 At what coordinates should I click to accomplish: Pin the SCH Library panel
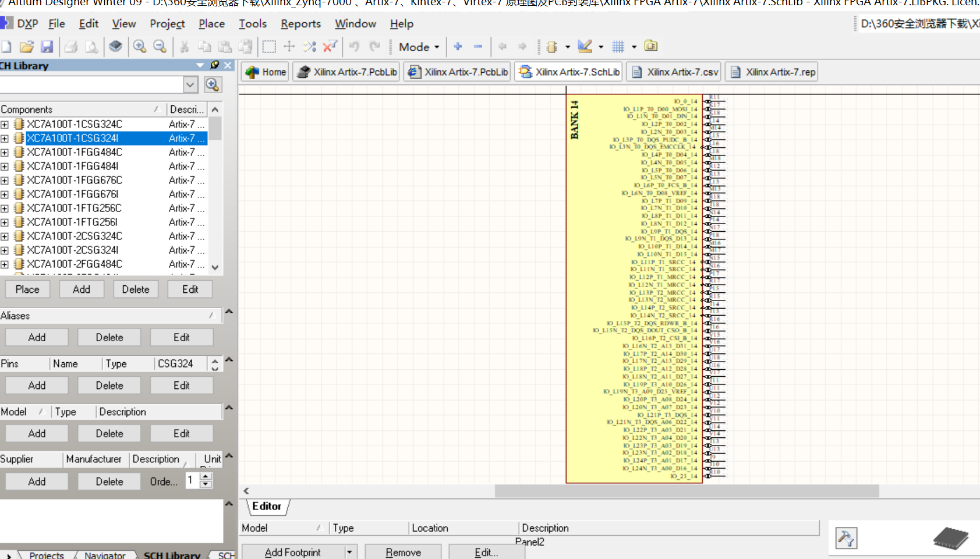pyautogui.click(x=215, y=65)
